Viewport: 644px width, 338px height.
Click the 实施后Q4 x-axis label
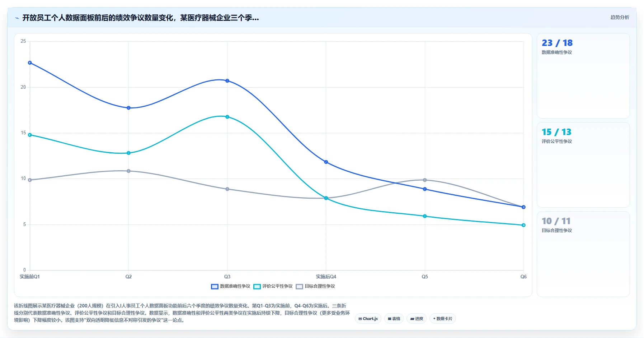[326, 277]
